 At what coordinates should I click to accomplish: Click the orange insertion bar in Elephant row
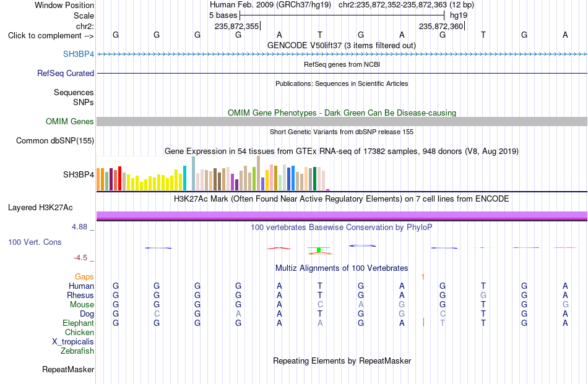(423, 322)
